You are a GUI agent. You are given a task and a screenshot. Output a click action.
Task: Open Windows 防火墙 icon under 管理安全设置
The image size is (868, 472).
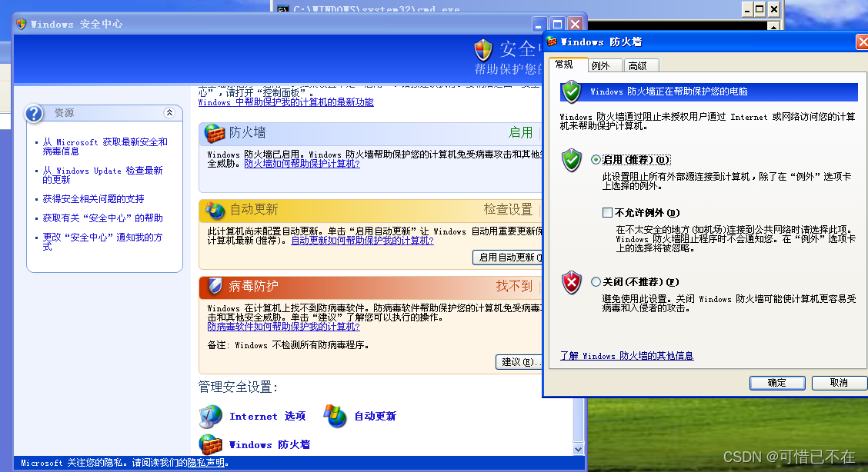[x=210, y=444]
